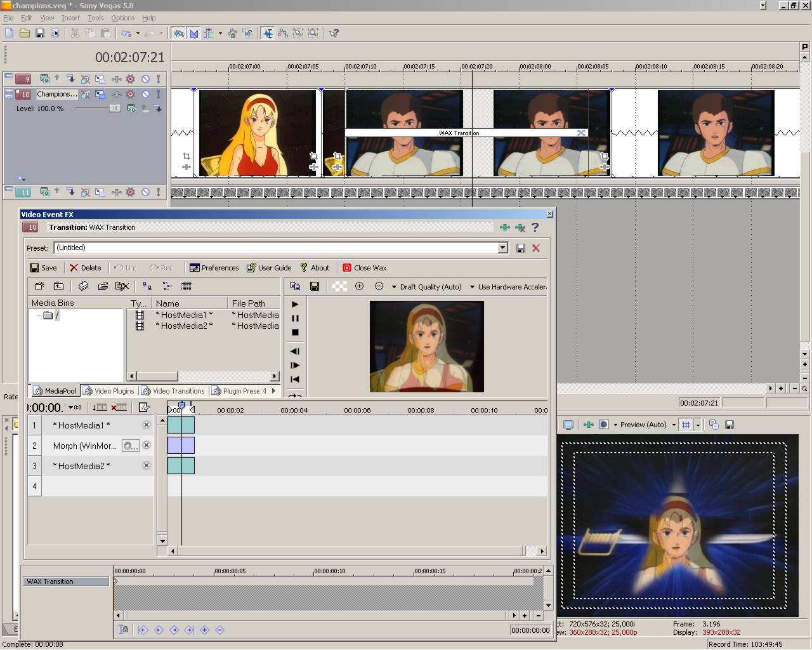Open the Options menu
812x650 pixels.
pos(123,18)
